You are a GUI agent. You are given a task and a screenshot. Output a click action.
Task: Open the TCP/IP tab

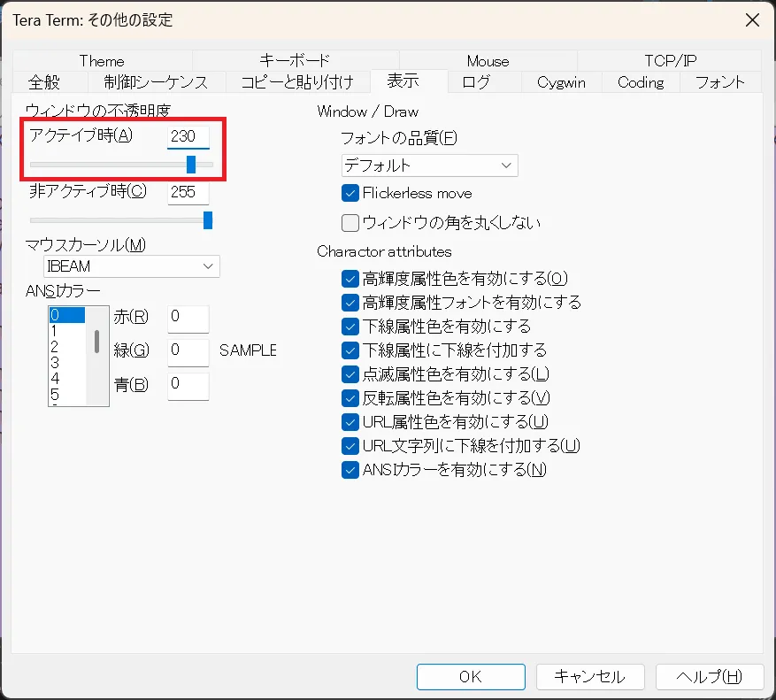(670, 61)
